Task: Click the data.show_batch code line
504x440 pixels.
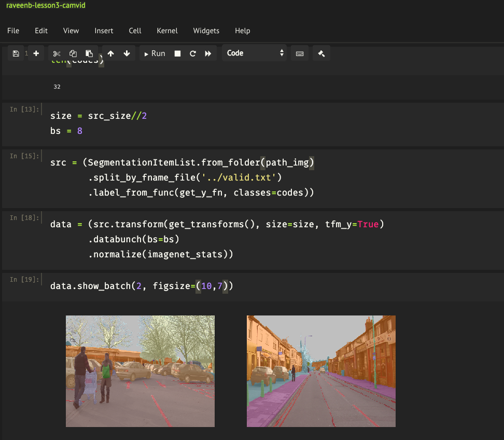Action: pos(142,286)
